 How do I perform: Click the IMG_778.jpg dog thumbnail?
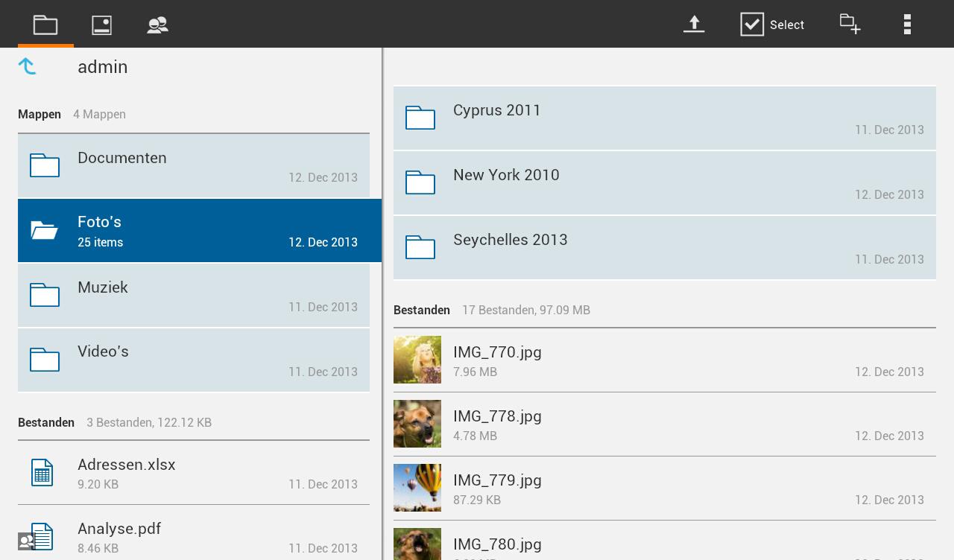417,424
